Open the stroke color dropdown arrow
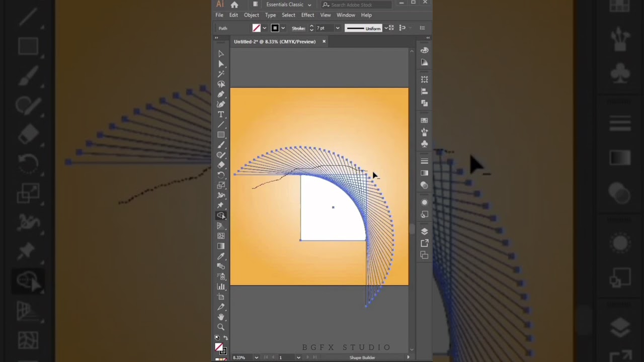The width and height of the screenshot is (644, 362). click(283, 28)
